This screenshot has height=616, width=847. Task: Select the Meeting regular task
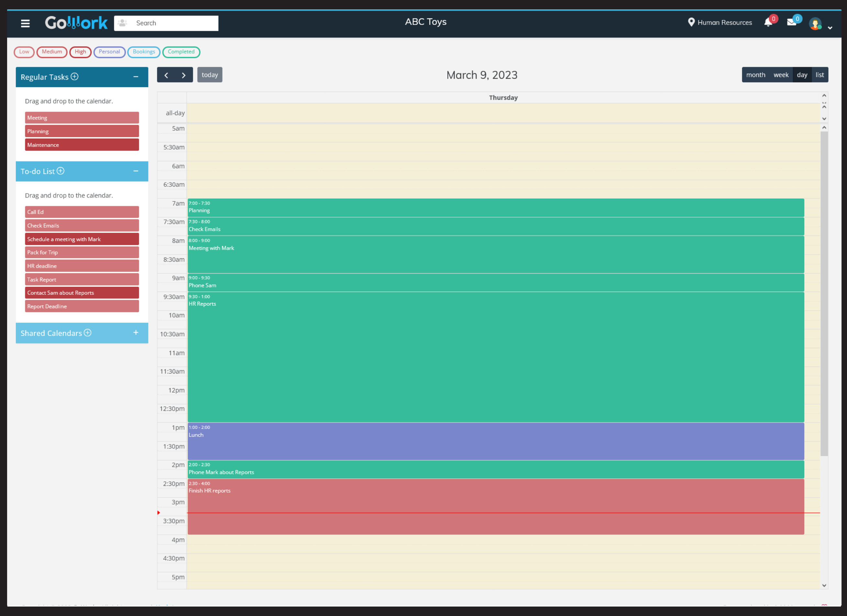tap(82, 118)
